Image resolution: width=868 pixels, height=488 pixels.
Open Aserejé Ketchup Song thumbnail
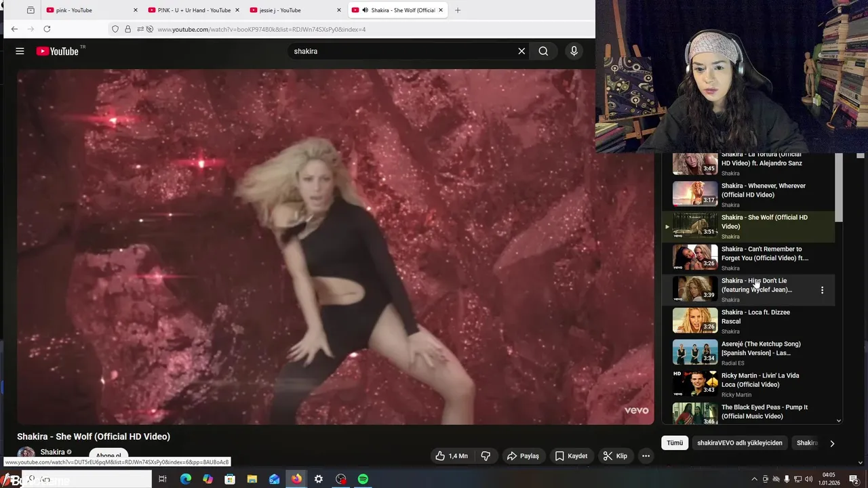(x=695, y=352)
